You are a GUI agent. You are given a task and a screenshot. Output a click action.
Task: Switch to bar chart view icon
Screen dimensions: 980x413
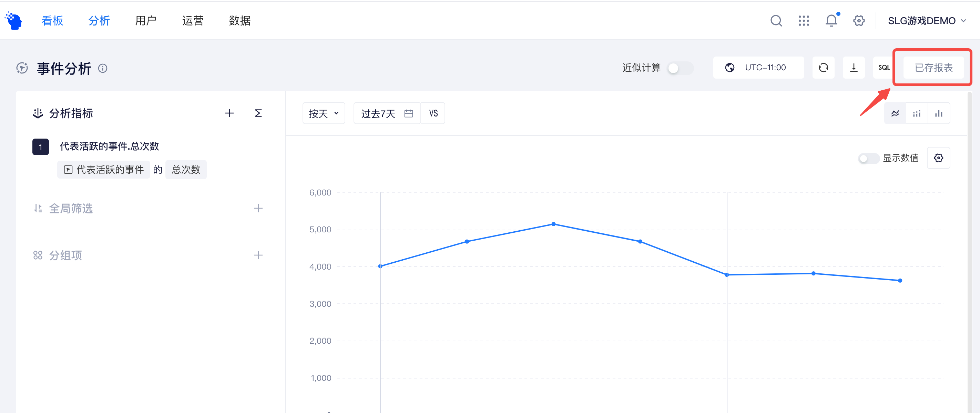pyautogui.click(x=939, y=113)
